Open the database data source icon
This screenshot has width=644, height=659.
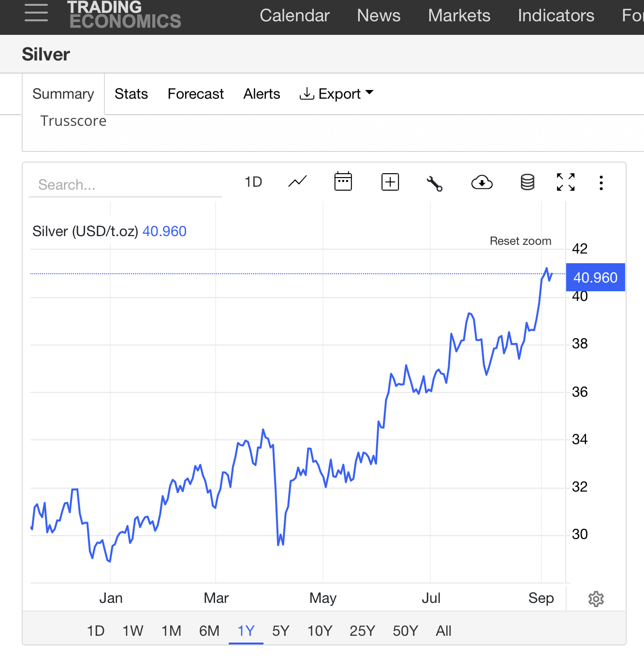[527, 182]
